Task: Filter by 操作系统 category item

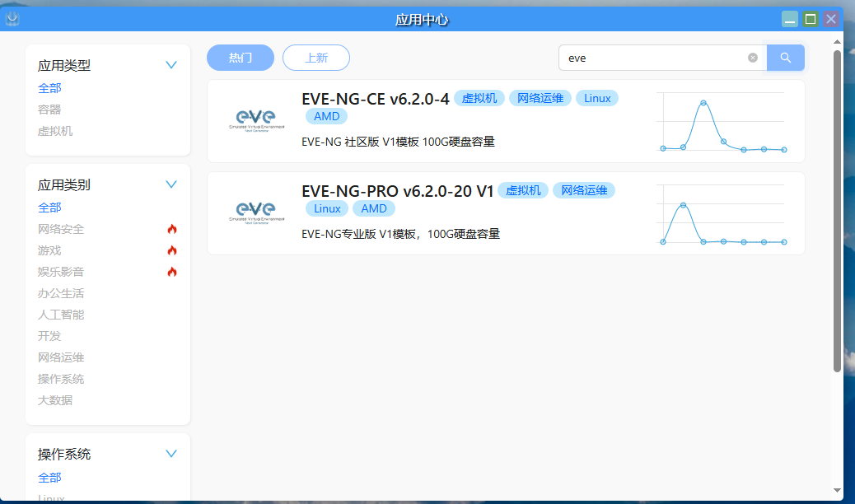Action: click(x=61, y=379)
